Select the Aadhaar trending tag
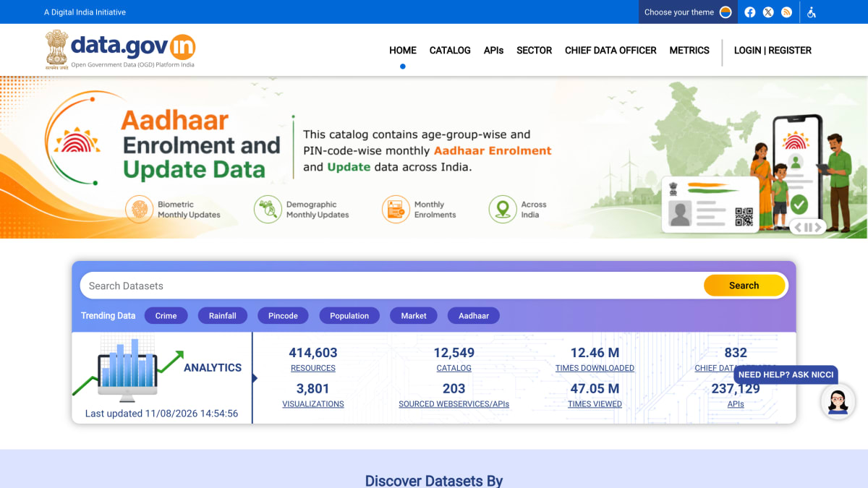The height and width of the screenshot is (488, 868). 474,316
